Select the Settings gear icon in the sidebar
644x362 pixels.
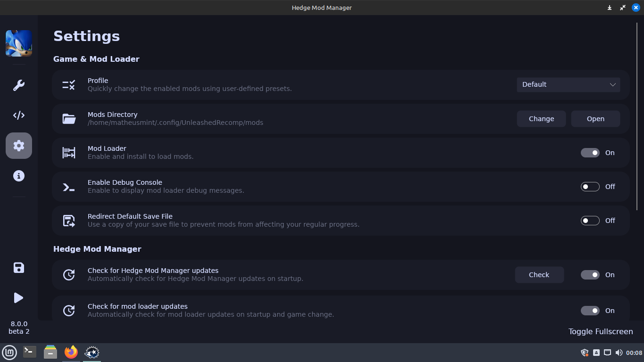point(19,146)
